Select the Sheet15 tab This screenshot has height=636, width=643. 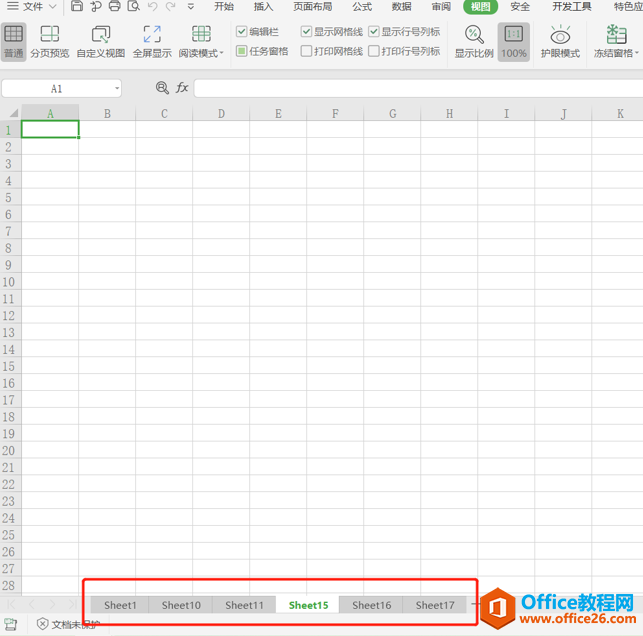pyautogui.click(x=308, y=605)
